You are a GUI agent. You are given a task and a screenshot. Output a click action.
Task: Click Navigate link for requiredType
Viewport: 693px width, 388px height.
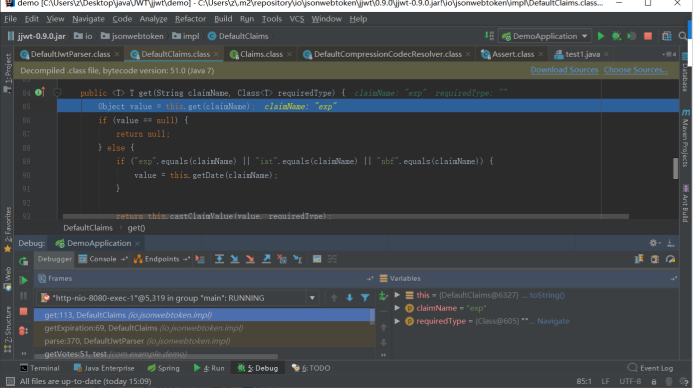click(x=553, y=321)
